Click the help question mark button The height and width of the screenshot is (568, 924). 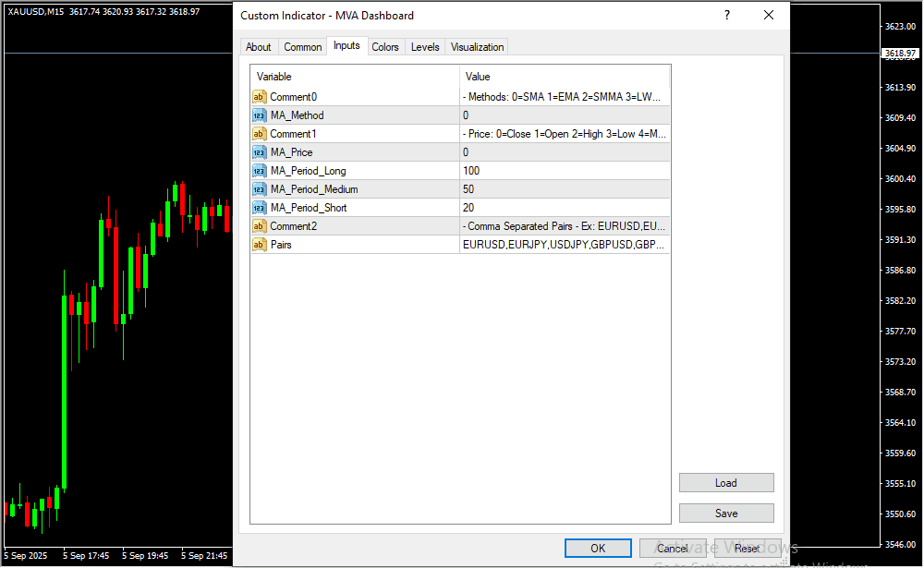pyautogui.click(x=727, y=16)
